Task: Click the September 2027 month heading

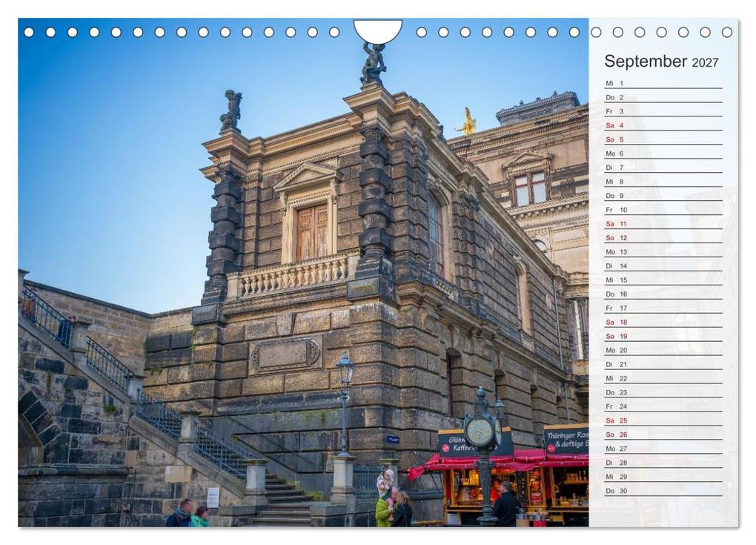Action: coord(661,62)
